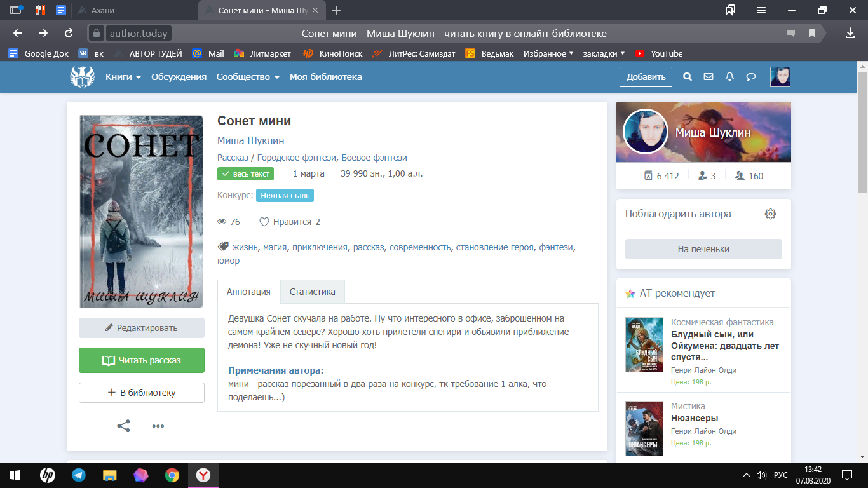Screen dimensions: 868x488
Task: Open the three-dots more options under cover
Action: 158,426
